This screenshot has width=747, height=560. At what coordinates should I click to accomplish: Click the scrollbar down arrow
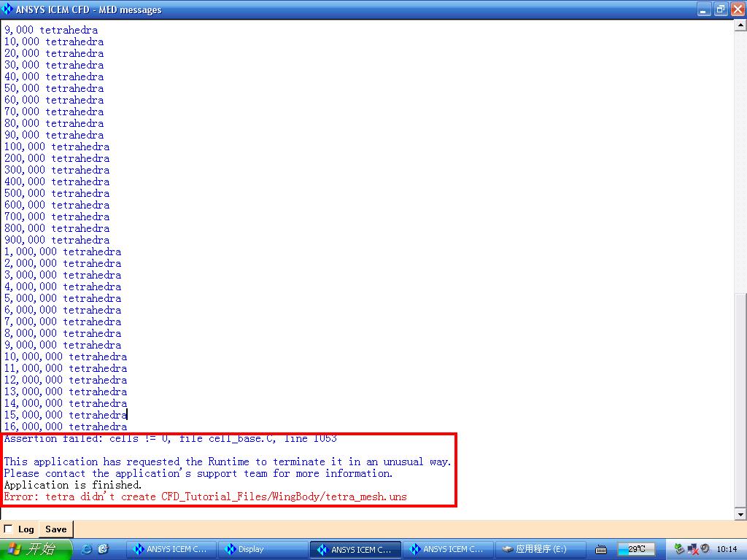point(740,514)
